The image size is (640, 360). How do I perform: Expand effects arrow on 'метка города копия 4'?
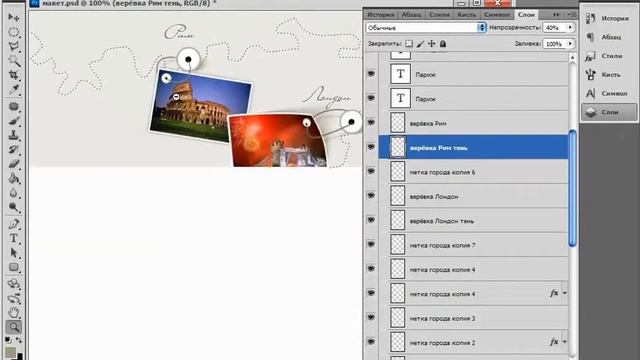point(565,293)
